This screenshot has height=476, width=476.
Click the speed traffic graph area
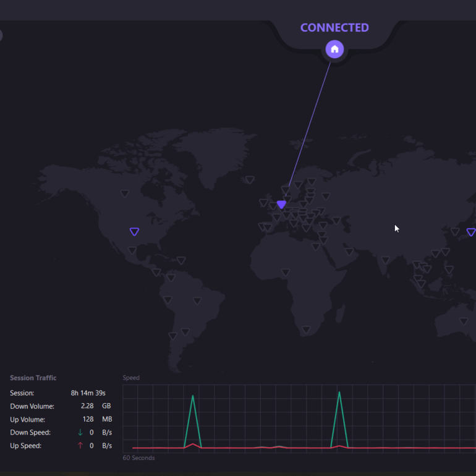point(299,419)
